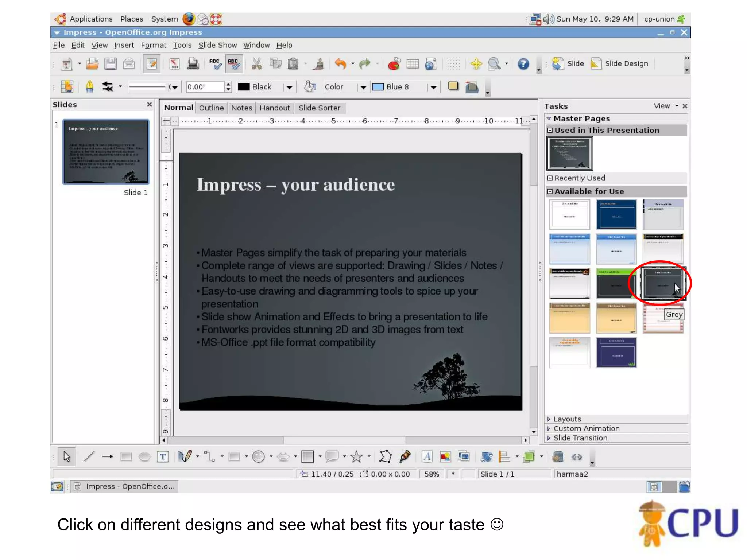
Task: Expand the Slide Transition panel
Action: (617, 438)
